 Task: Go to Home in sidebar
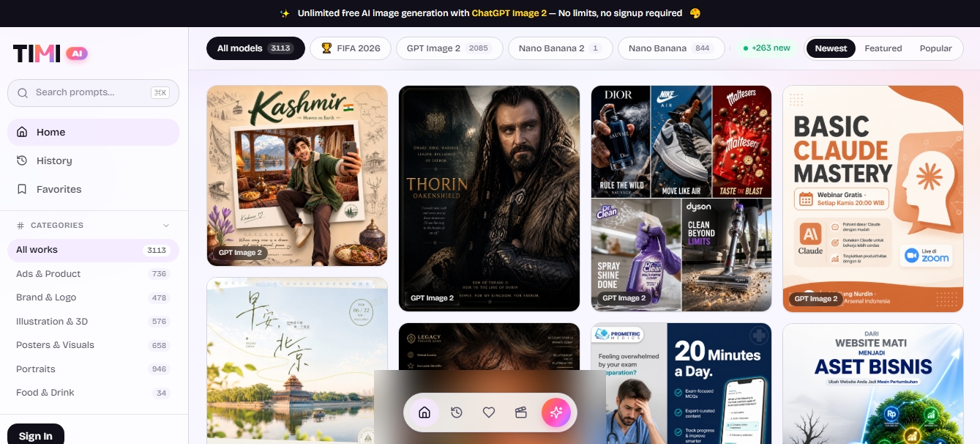(x=93, y=132)
